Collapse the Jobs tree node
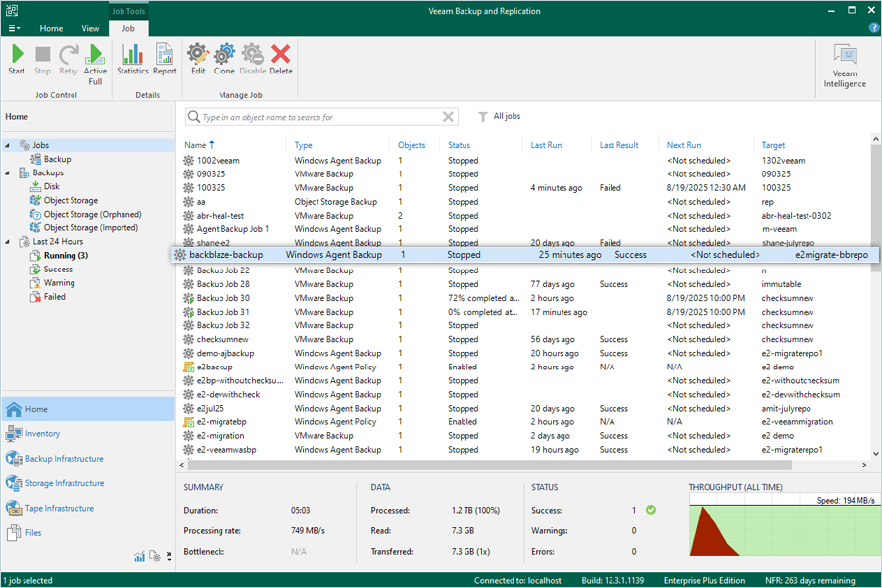The width and height of the screenshot is (882, 588). click(7, 145)
